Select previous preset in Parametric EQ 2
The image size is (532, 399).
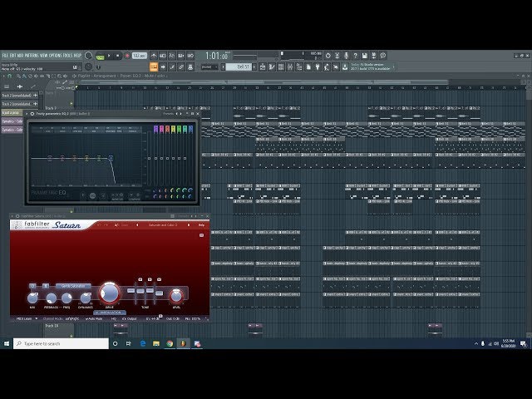click(x=177, y=114)
